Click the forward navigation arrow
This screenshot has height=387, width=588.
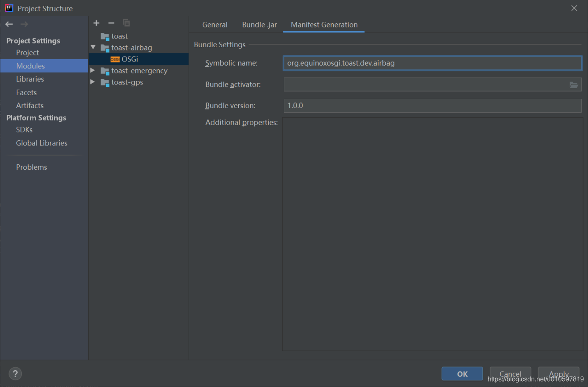point(24,24)
